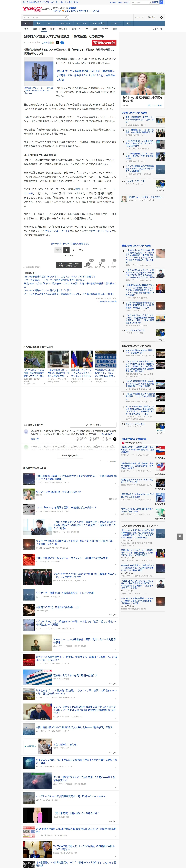Open 購入履歴 link
The image size is (186, 868).
[x=152, y=18]
